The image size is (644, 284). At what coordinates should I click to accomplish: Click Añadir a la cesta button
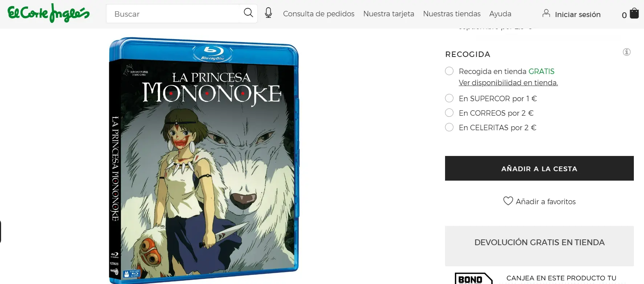click(x=539, y=168)
